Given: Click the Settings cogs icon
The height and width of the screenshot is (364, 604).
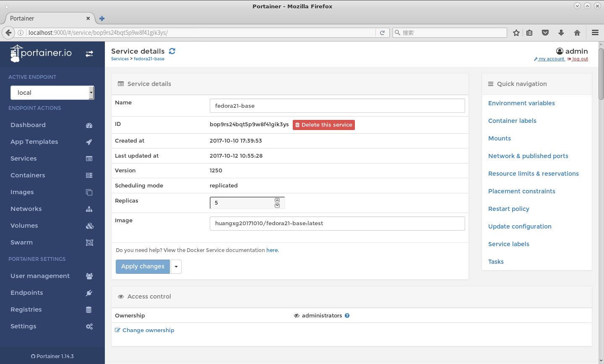Looking at the screenshot, I should [x=89, y=326].
